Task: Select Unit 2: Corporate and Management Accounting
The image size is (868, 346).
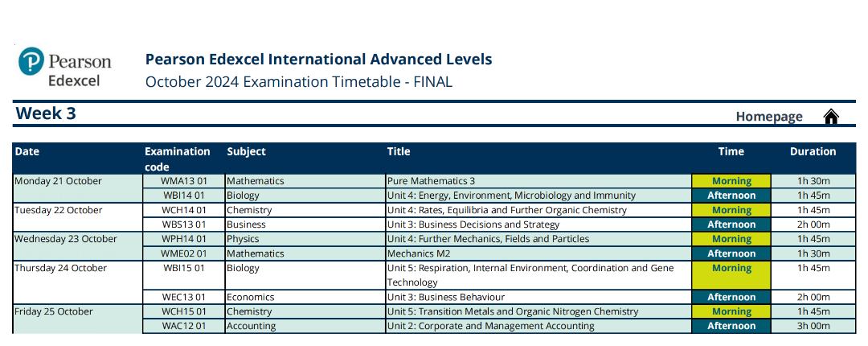Action: (x=538, y=326)
